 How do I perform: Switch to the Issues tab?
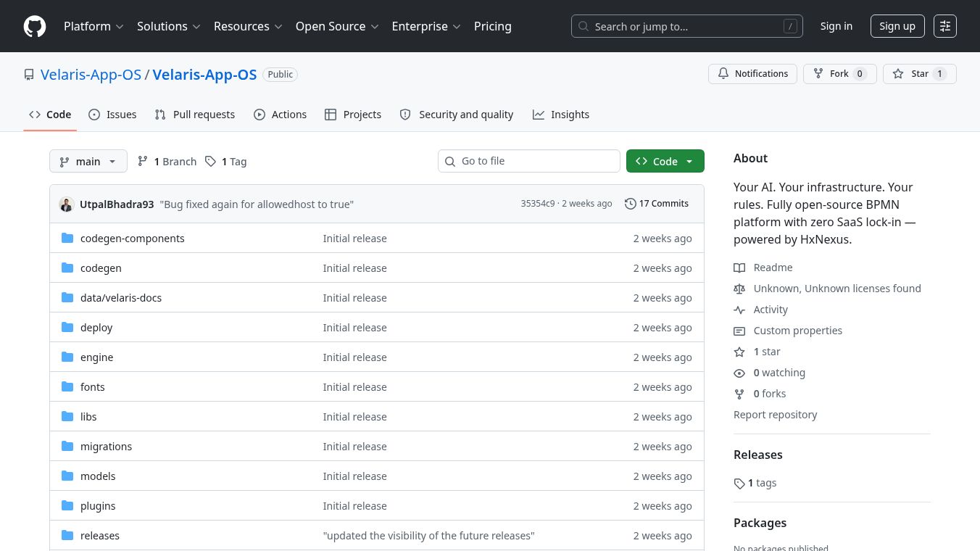tap(112, 115)
